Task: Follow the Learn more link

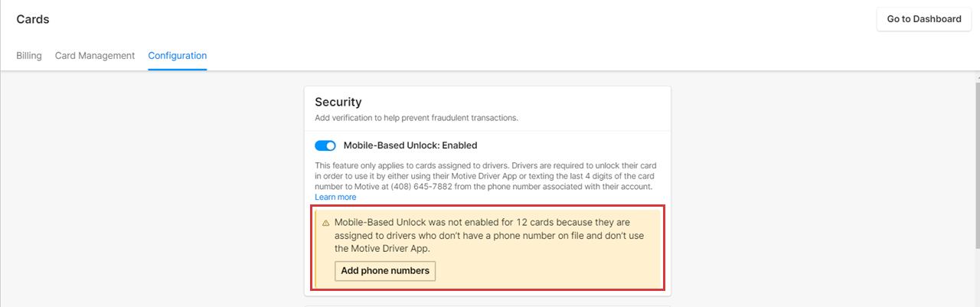Action: point(335,198)
